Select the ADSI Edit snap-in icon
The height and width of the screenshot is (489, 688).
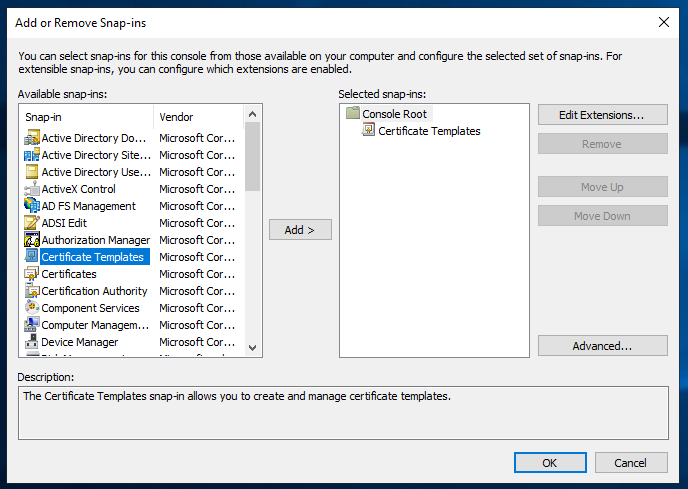(31, 223)
